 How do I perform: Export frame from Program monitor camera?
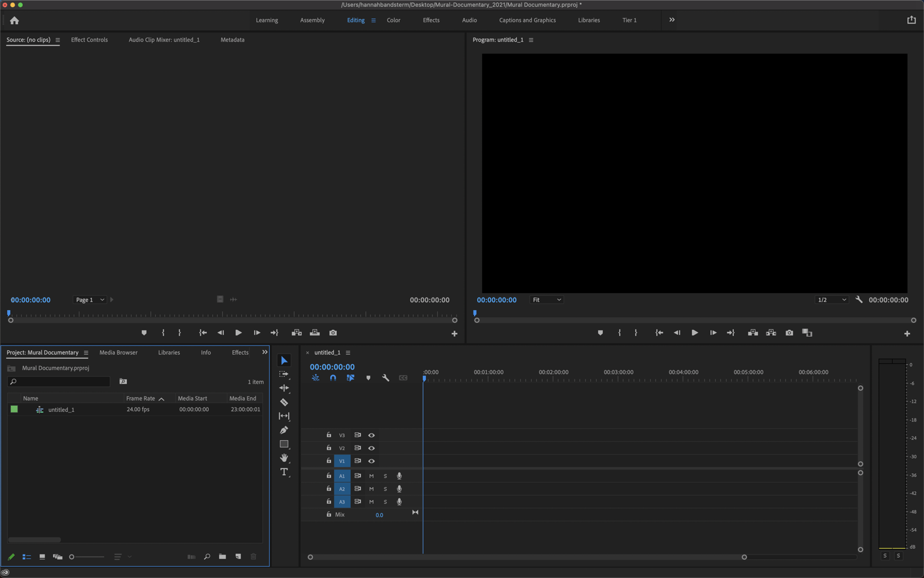pos(789,333)
